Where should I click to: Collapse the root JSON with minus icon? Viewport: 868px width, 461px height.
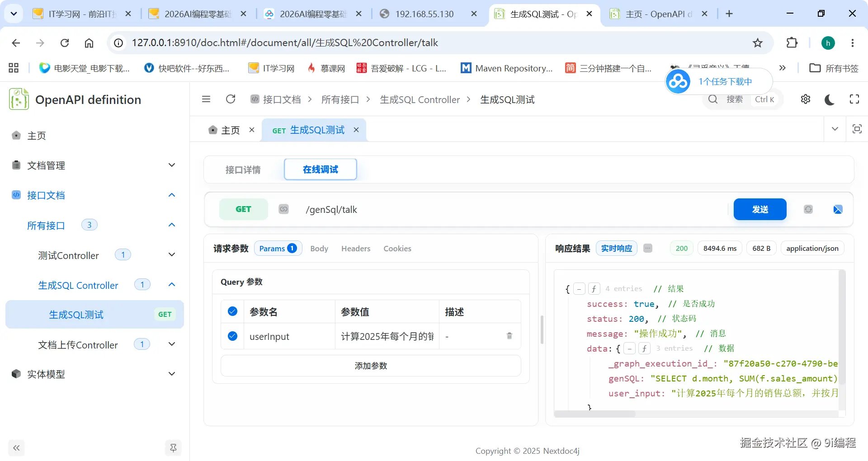click(579, 289)
